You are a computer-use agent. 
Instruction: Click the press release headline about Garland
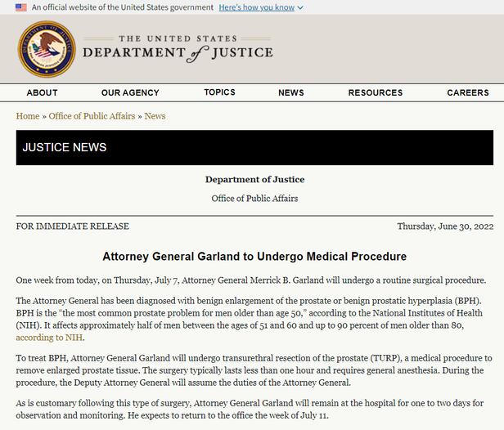point(254,257)
